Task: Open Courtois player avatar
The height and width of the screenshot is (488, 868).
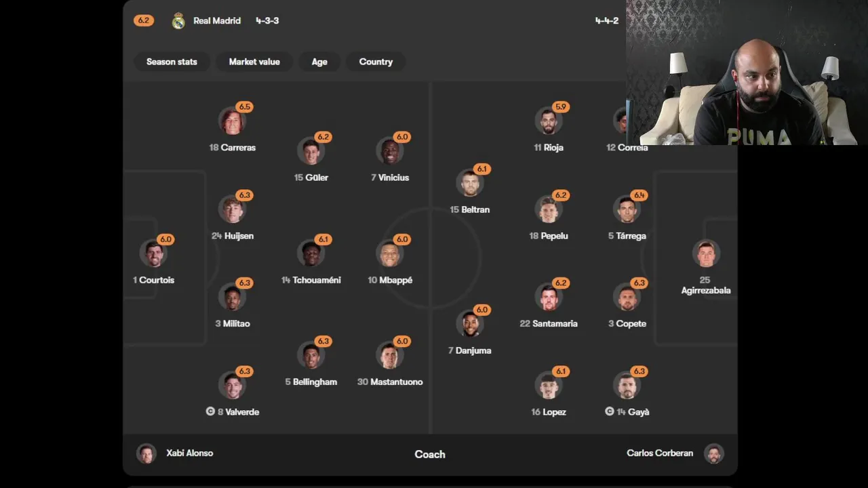Action: pos(153,253)
